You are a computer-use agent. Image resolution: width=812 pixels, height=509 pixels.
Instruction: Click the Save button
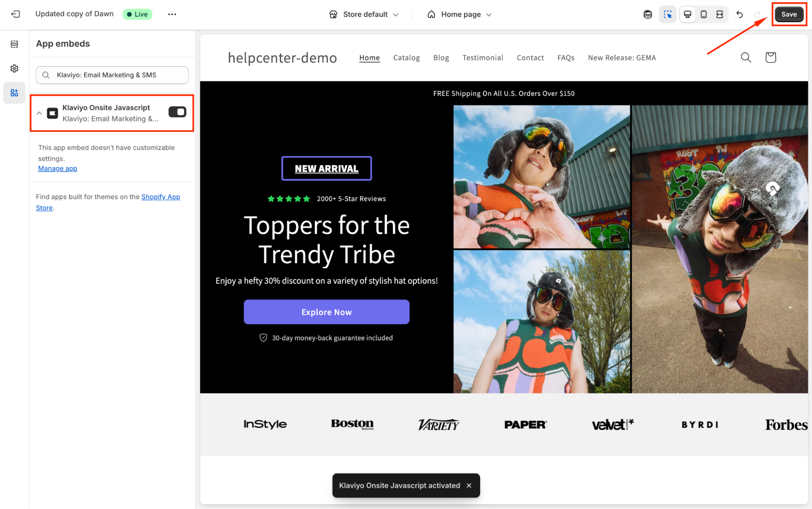[788, 14]
